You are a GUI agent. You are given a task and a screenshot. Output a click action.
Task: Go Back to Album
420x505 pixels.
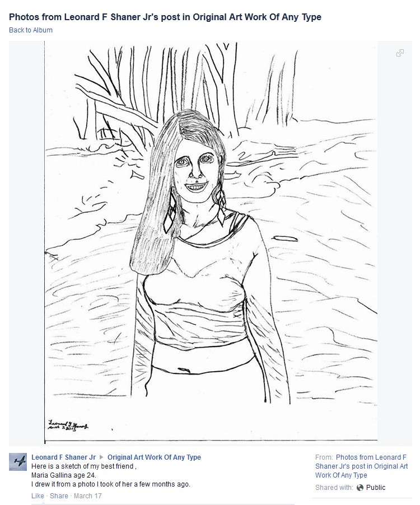tap(31, 30)
